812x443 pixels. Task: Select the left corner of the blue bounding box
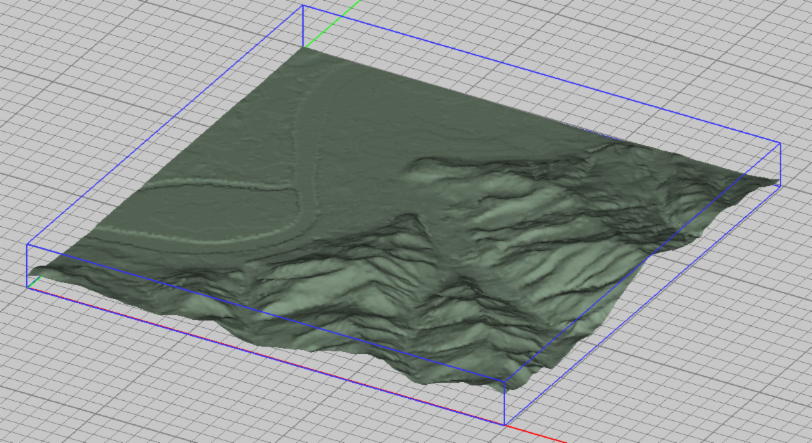pos(27,245)
